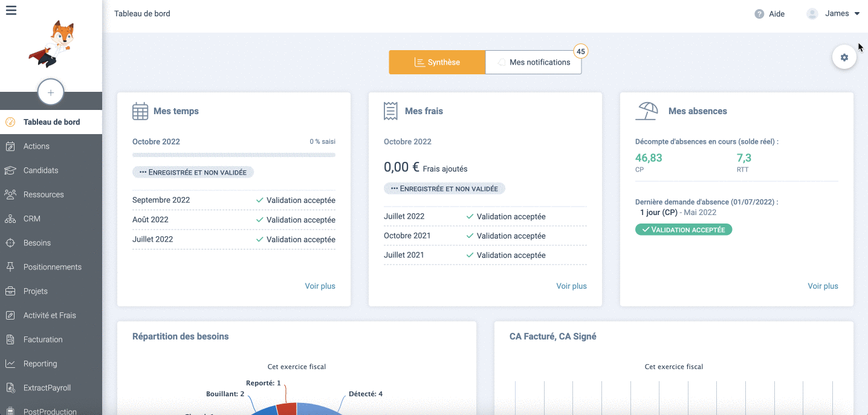Viewport: 868px width, 415px height.
Task: Open the Juillet 2021 expenses row
Action: pyautogui.click(x=485, y=255)
